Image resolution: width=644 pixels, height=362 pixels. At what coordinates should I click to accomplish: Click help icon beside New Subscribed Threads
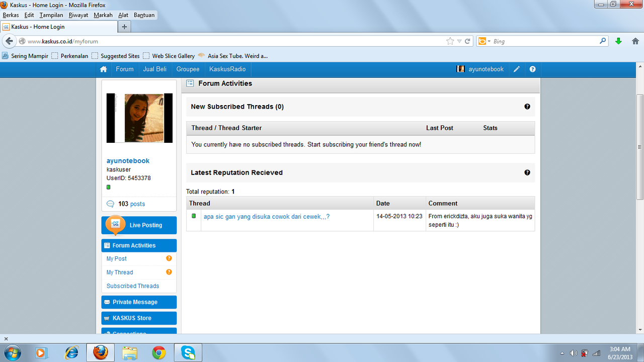[527, 107]
